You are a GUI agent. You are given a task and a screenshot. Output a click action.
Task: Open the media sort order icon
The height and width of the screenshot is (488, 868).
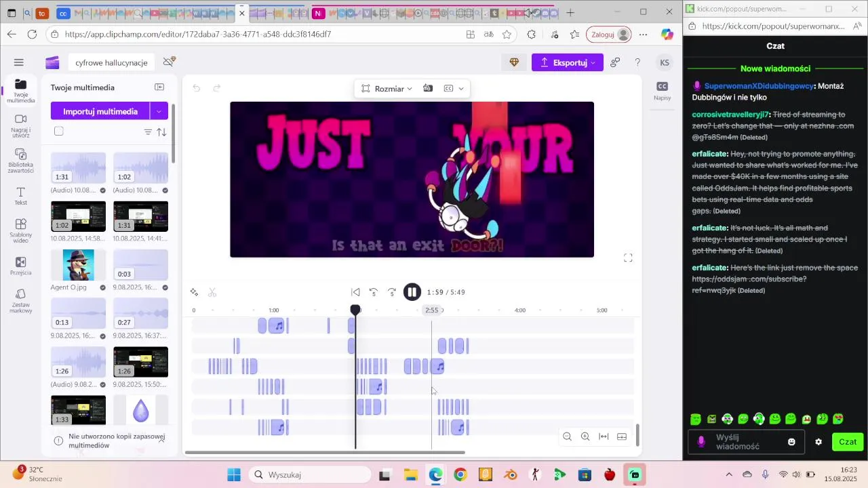coord(161,132)
